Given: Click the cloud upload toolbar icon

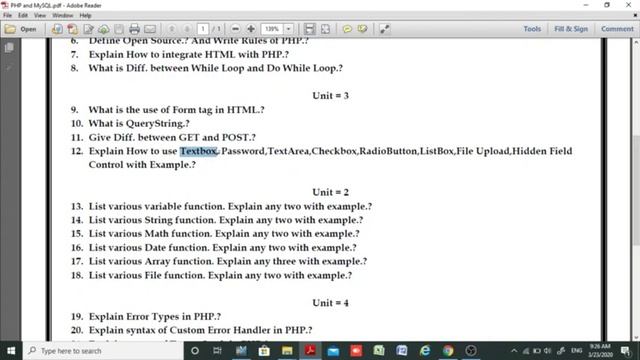Looking at the screenshot, I should click(x=104, y=29).
